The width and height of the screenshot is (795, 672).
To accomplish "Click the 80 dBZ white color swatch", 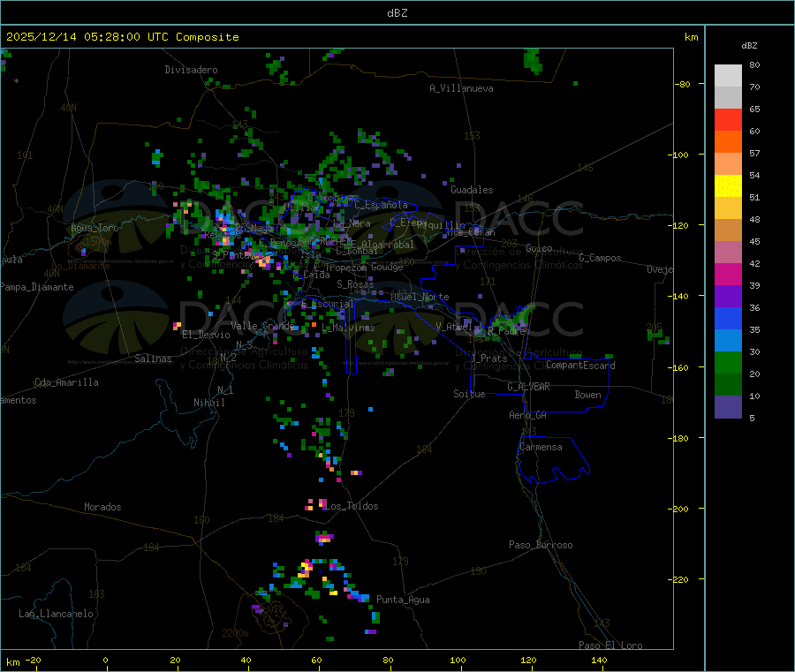I will tap(728, 76).
